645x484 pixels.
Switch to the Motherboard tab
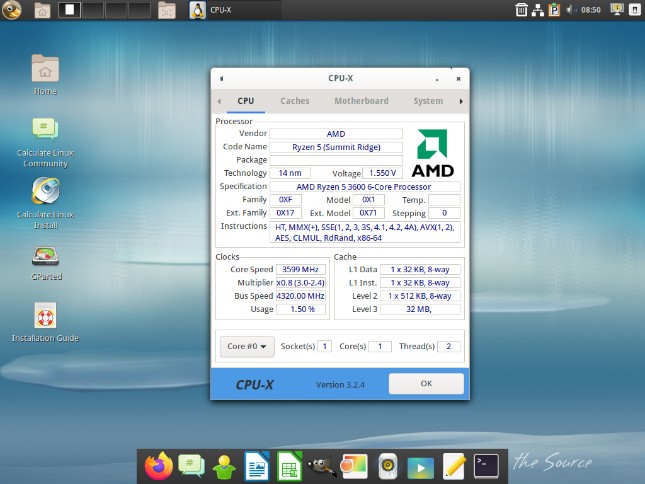point(361,101)
